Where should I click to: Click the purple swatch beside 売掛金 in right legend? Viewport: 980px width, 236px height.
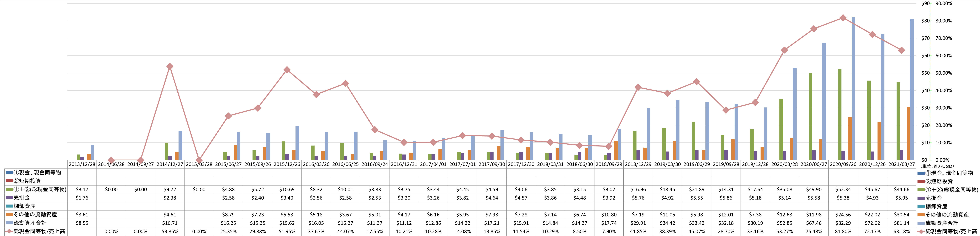click(x=921, y=198)
